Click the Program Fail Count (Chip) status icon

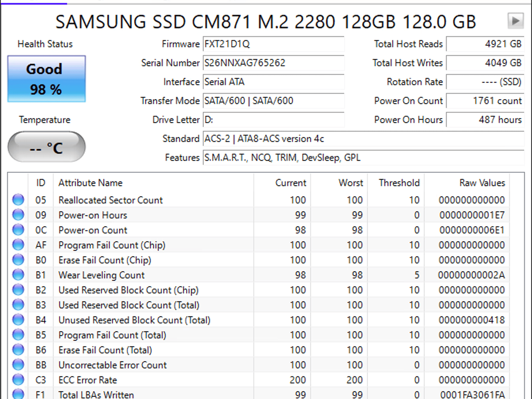tap(18, 244)
